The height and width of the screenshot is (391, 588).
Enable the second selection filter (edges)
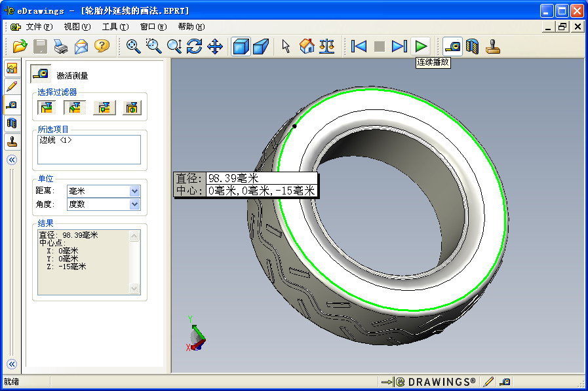tap(75, 108)
